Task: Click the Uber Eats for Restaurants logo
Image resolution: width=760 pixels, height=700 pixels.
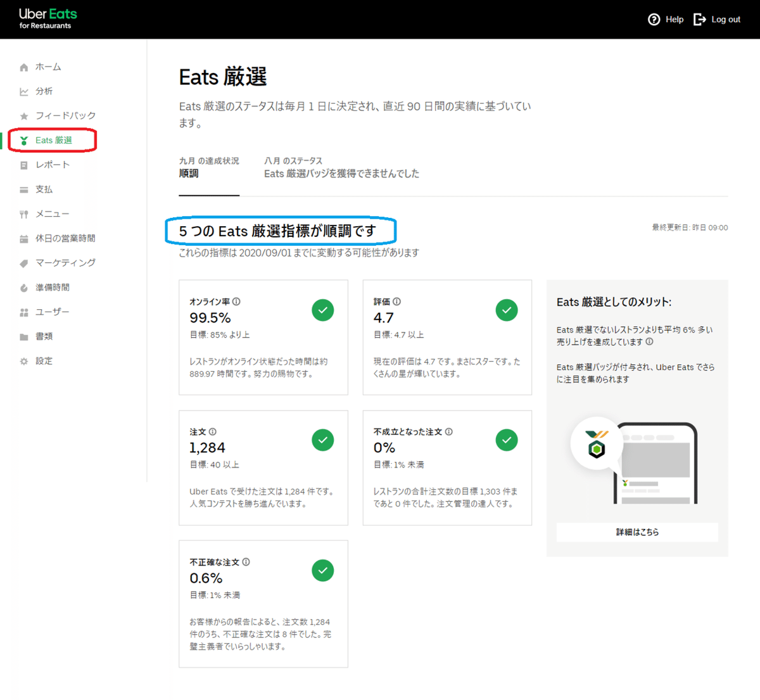Action: 46,19
